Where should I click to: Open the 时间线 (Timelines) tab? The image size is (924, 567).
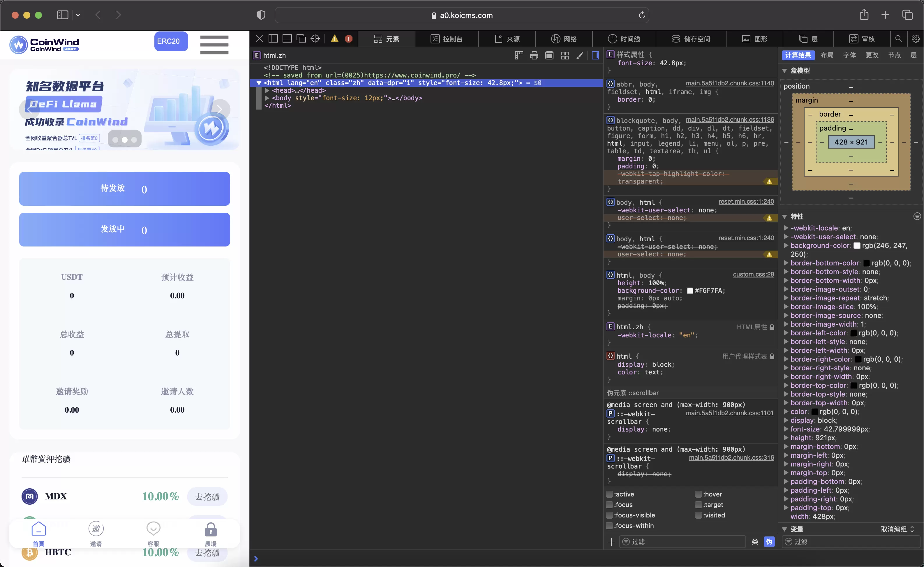tap(624, 39)
